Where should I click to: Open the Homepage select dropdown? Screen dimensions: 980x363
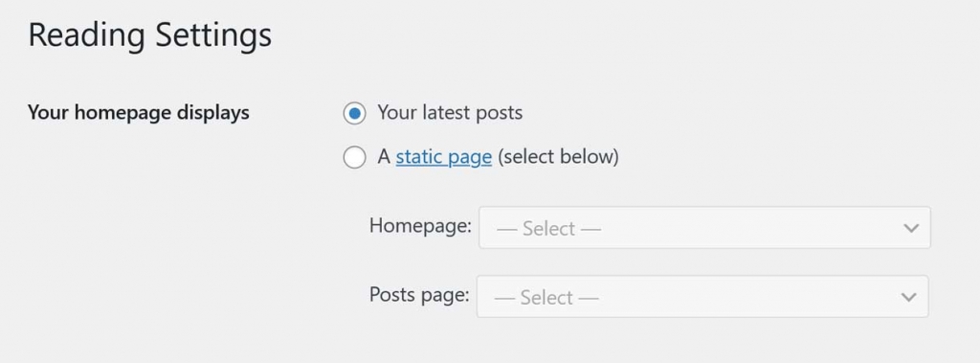(704, 228)
